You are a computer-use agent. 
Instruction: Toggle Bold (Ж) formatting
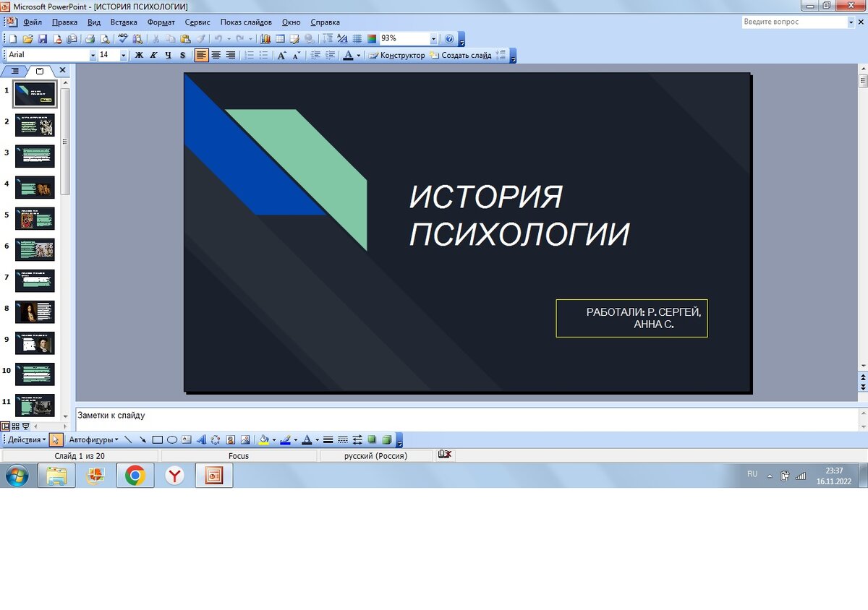point(139,55)
